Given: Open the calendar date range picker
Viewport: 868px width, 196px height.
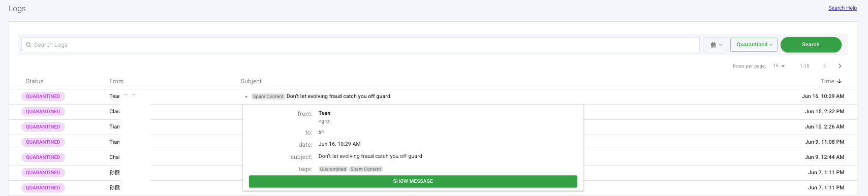Looking at the screenshot, I should click(x=715, y=45).
